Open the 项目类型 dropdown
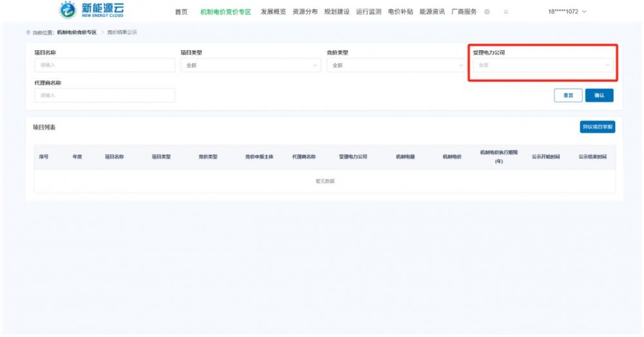 tap(250, 65)
